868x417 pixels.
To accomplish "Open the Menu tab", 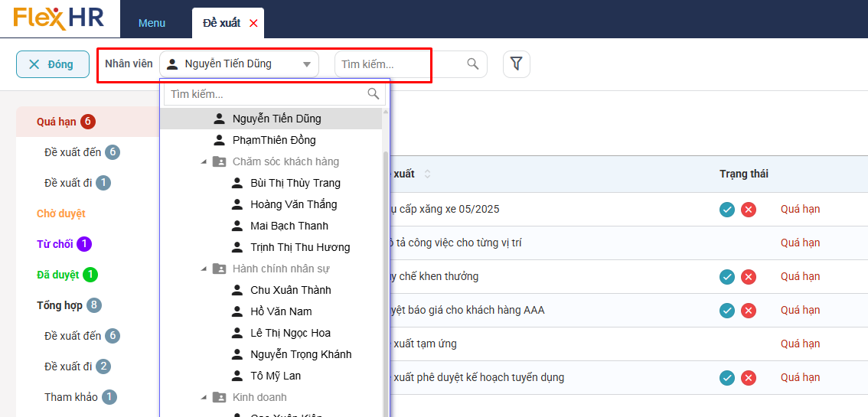I will 152,23.
